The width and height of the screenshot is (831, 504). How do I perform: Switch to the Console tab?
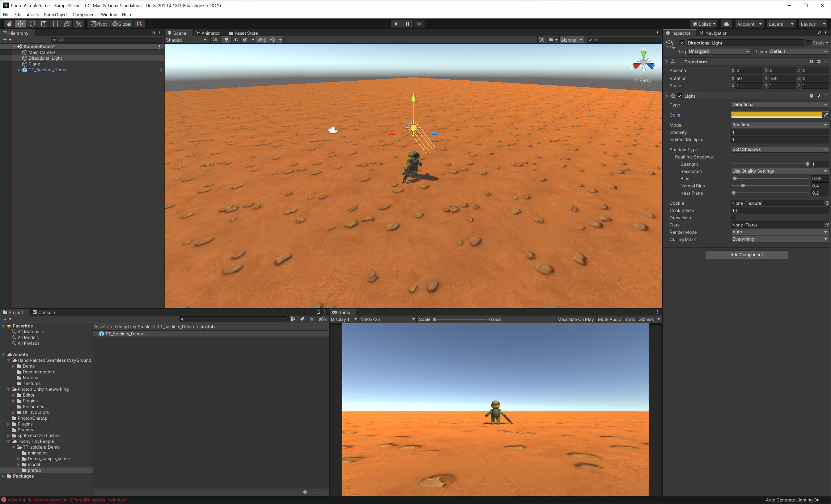(x=44, y=312)
